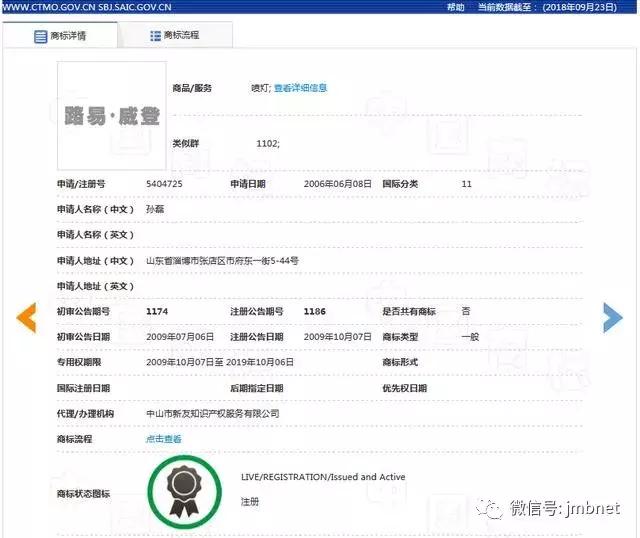Select the registration date 2009年10月07日
Screen dimensions: 640x538
[x=338, y=337]
